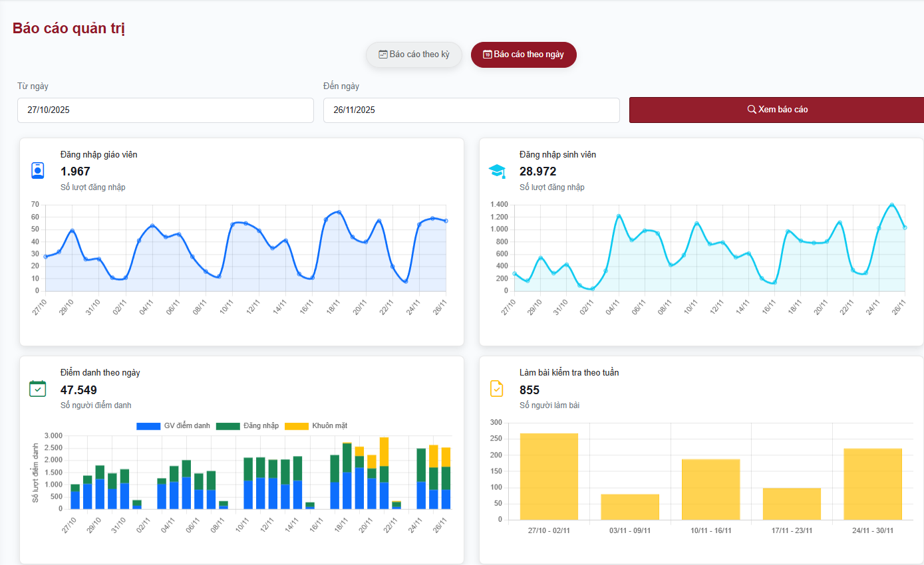
Task: Click calendar icon on Báo cáo theo ngày
Action: [x=487, y=55]
